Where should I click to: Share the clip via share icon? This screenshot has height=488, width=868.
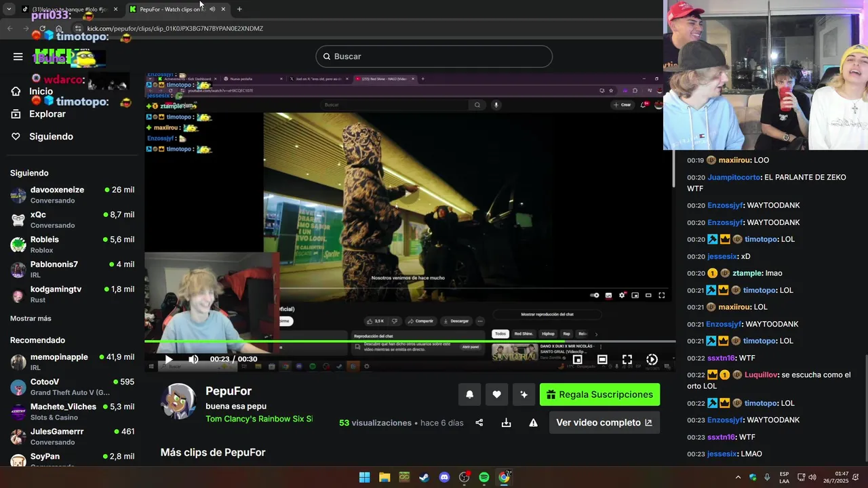tap(479, 422)
